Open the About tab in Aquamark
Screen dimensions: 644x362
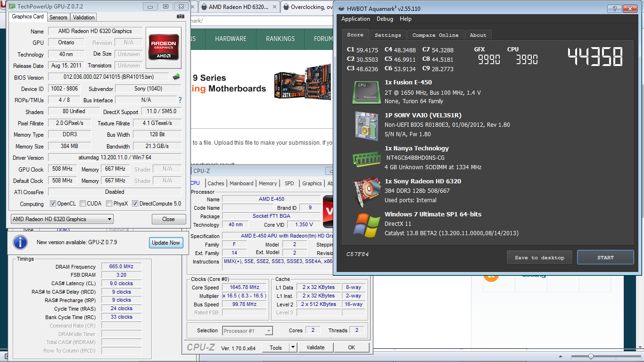(478, 35)
